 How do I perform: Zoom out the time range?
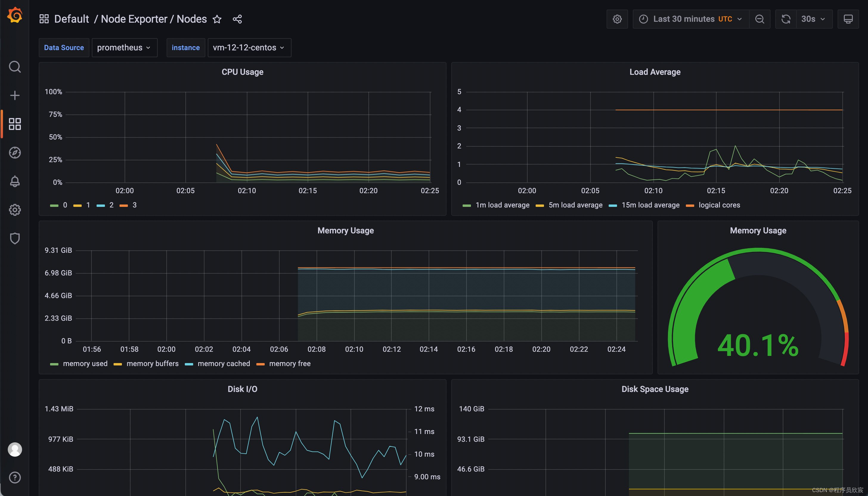point(759,19)
